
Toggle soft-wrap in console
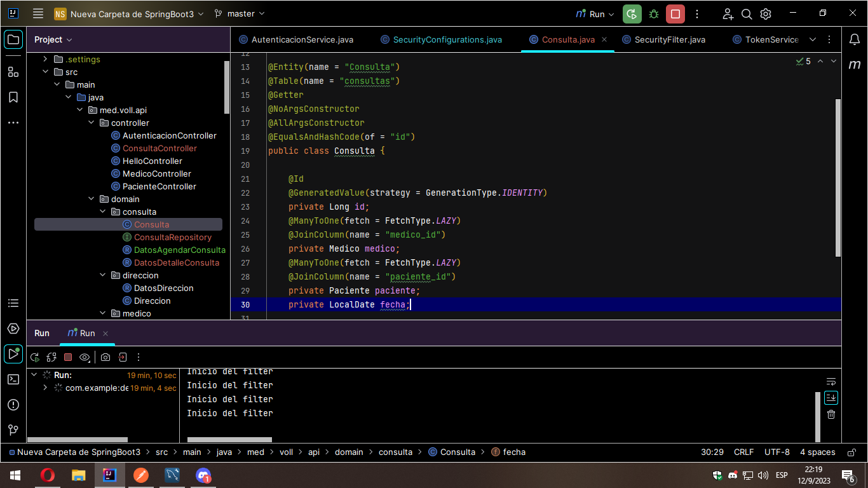(831, 381)
